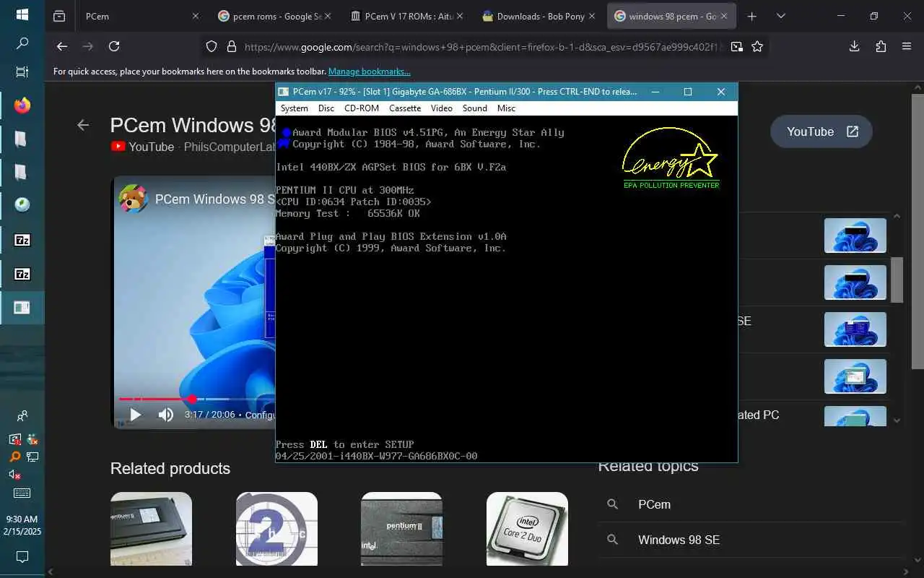Open the touch keyboard tray icon
This screenshot has height=578, width=924.
pos(22,493)
